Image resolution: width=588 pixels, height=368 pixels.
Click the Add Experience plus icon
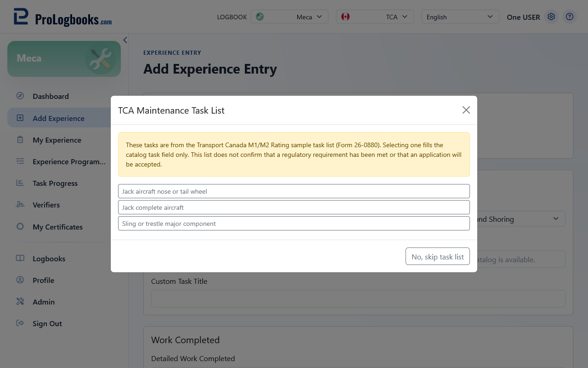tap(20, 118)
